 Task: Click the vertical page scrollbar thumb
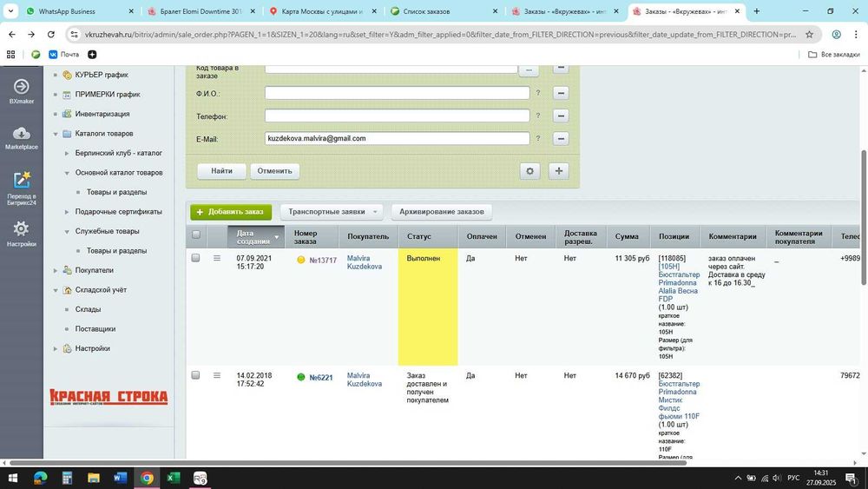coord(864,217)
